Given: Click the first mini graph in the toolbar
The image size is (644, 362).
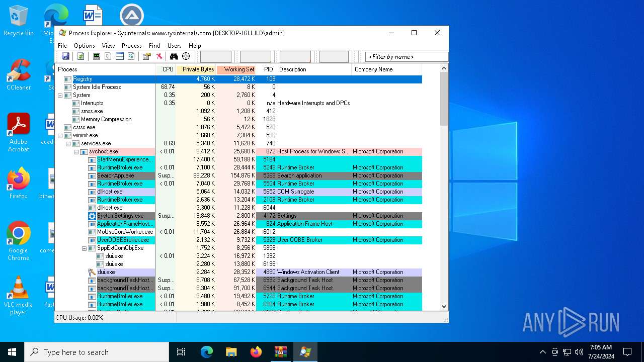Looking at the screenshot, I should tap(216, 57).
